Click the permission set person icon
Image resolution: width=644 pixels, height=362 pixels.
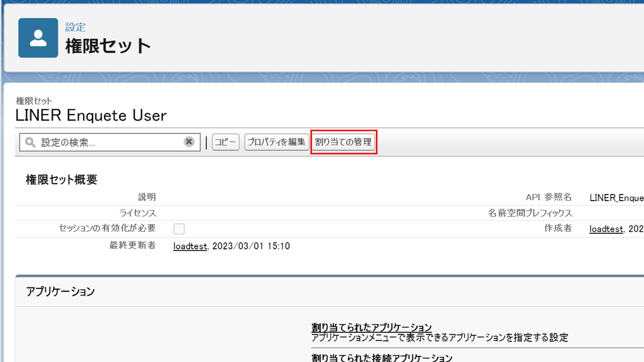(38, 38)
